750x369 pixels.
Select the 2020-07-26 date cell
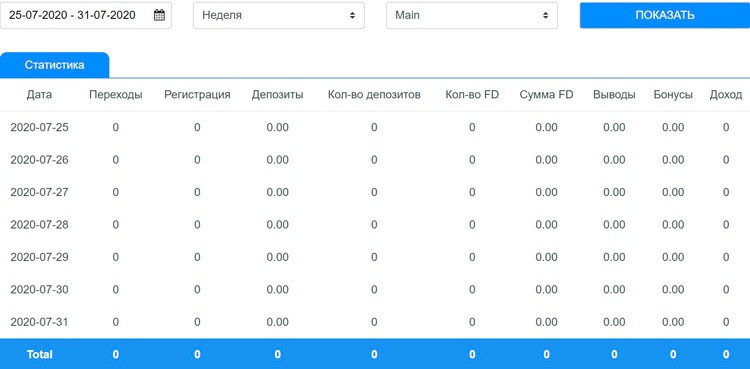coord(39,160)
